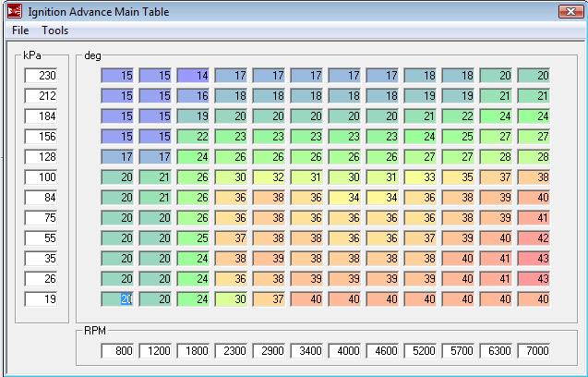Select the 19 kPa axis field
The width and height of the screenshot is (588, 377).
click(41, 298)
